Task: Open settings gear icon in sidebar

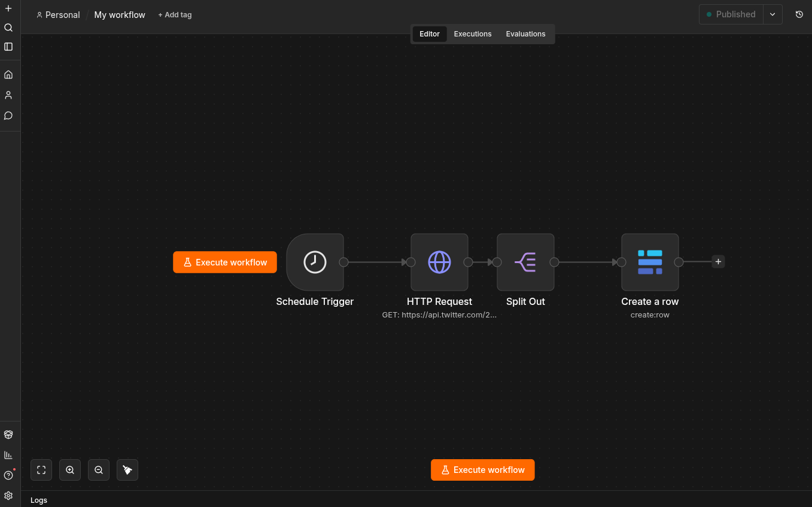Action: [8, 496]
